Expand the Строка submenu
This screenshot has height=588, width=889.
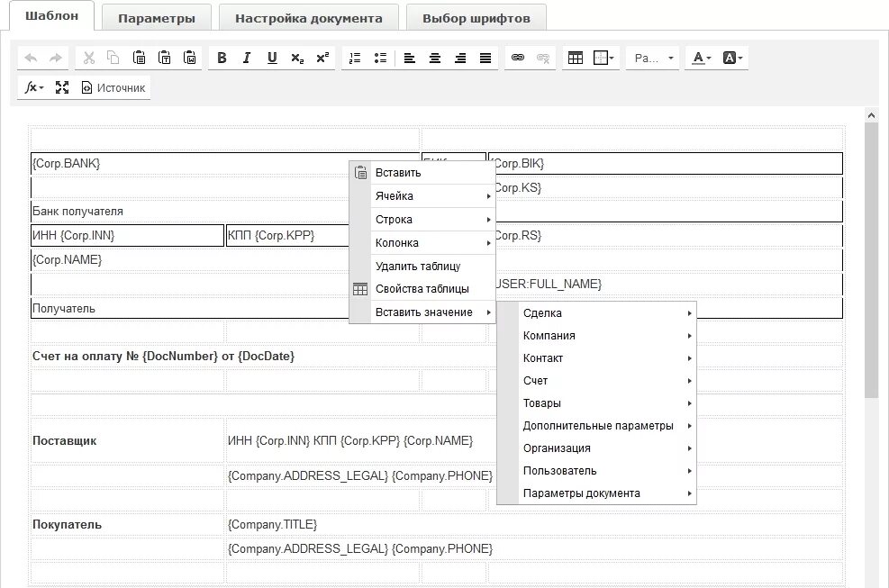pyautogui.click(x=422, y=220)
